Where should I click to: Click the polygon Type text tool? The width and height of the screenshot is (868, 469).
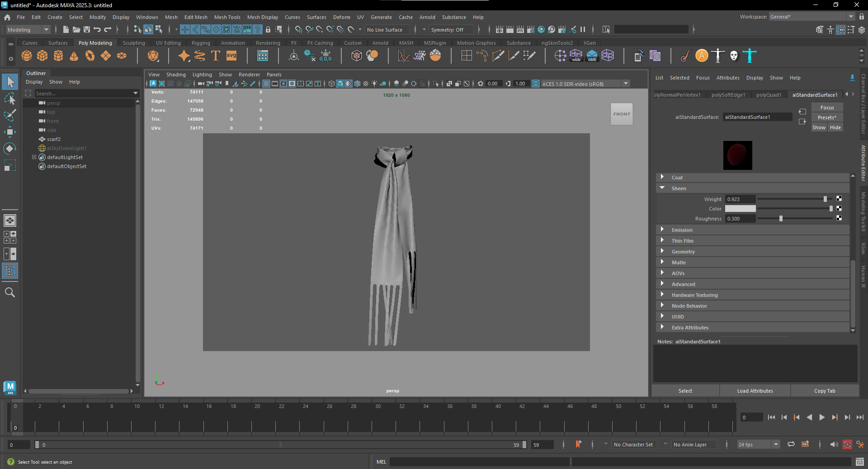[x=216, y=56]
